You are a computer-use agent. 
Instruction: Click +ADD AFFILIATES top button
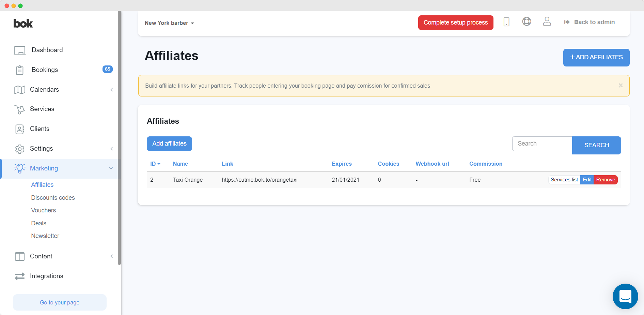click(x=596, y=58)
